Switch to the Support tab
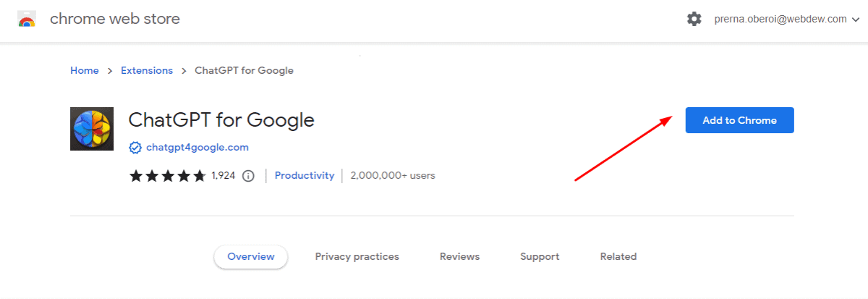The image size is (868, 299). [x=540, y=256]
